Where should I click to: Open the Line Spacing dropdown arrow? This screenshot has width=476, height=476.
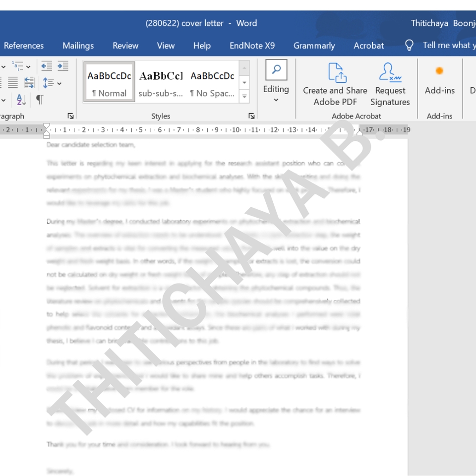pyautogui.click(x=59, y=83)
